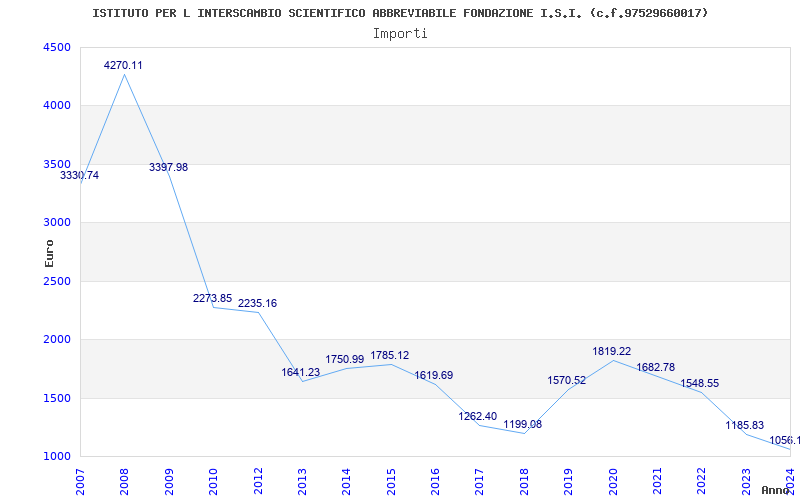This screenshot has height=500, width=800.
Task: Click the x-axis year 2023
Action: point(746,482)
